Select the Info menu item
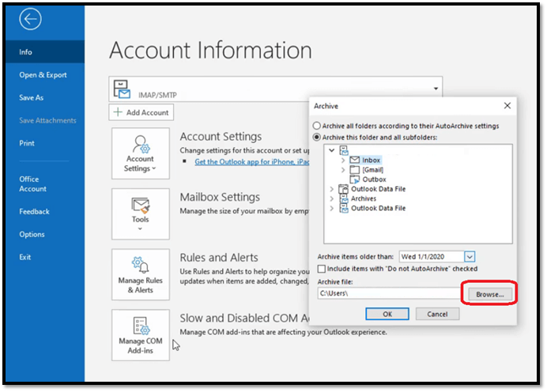The image size is (547, 392). (45, 52)
